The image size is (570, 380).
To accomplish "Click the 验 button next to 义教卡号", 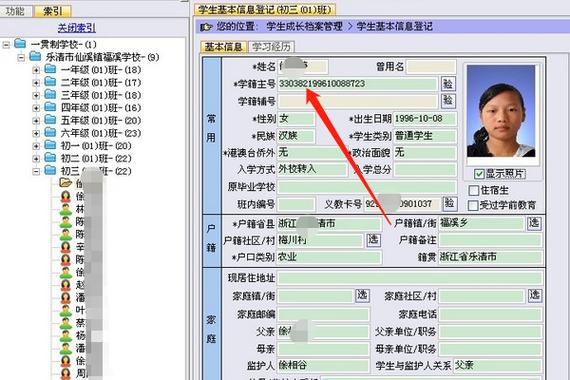I will click(x=449, y=204).
